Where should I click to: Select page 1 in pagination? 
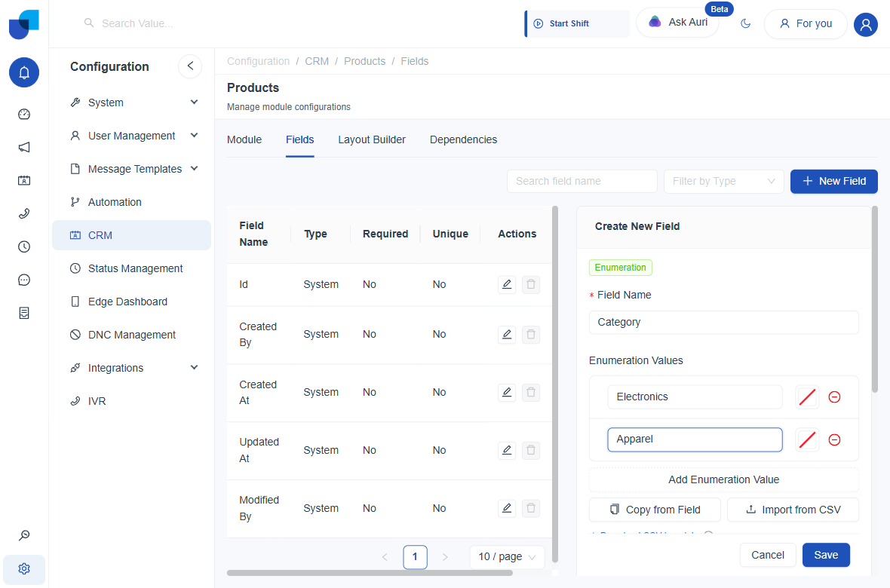click(x=415, y=557)
